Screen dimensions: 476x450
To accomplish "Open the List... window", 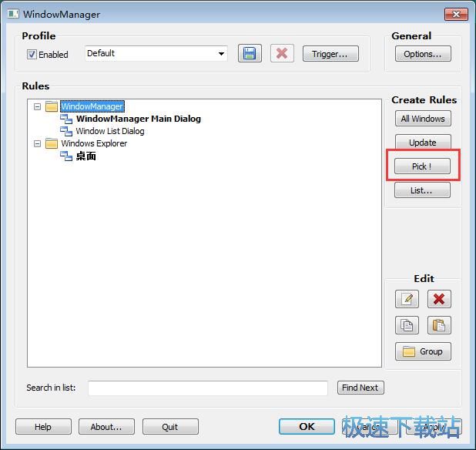I will 422,190.
